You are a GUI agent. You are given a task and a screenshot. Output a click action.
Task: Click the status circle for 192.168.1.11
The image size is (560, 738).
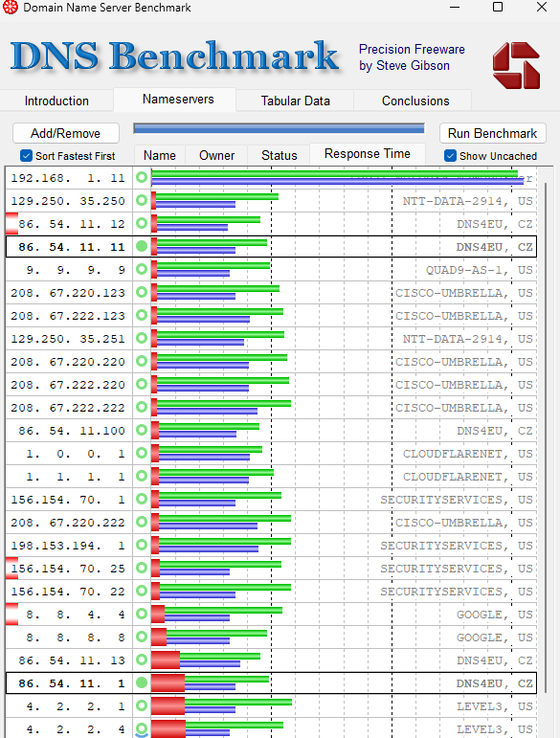(142, 177)
